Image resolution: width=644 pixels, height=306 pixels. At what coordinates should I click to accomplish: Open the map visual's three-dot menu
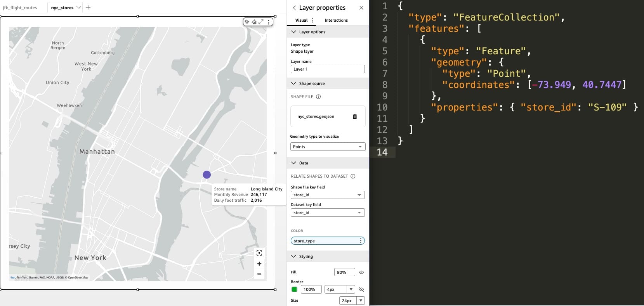tap(269, 22)
